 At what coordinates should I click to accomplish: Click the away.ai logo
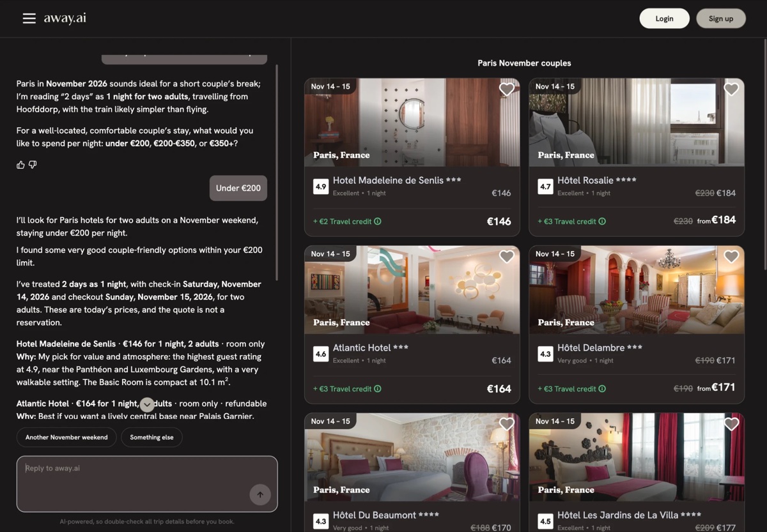[x=65, y=18]
